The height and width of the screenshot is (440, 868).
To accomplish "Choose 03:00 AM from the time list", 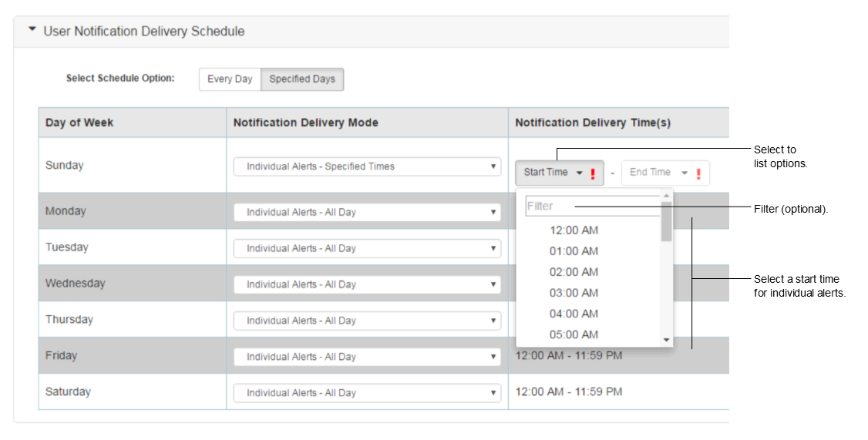I will tap(574, 293).
